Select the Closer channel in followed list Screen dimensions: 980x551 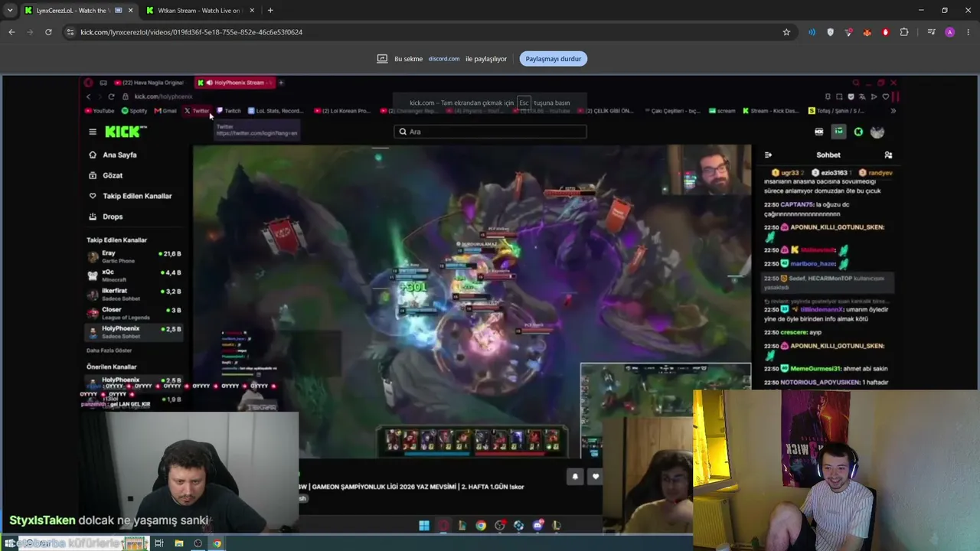point(134,313)
